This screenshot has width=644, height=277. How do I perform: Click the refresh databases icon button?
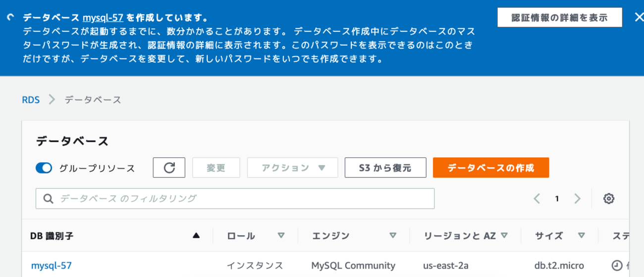[x=169, y=167]
